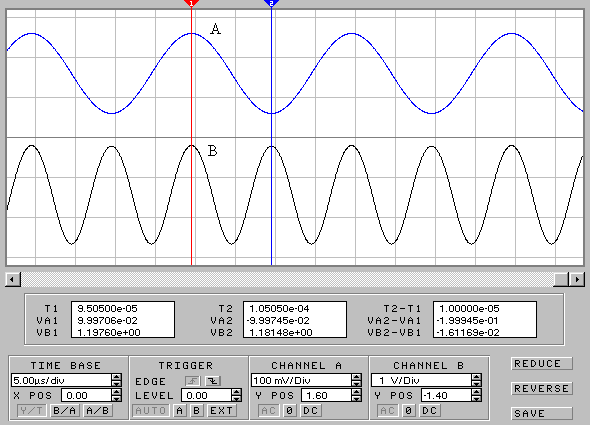This screenshot has height=425, width=590.
Task: Increase the time base value
Action: [117, 377]
